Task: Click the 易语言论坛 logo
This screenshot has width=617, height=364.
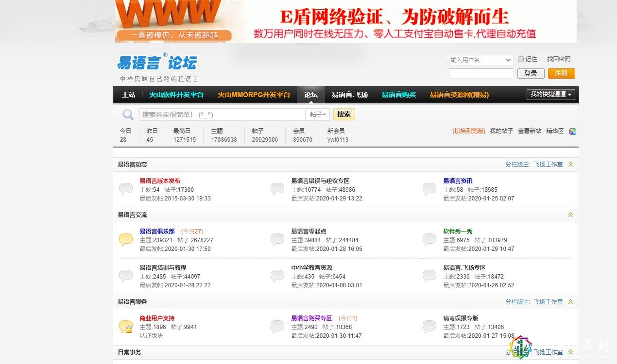Action: pyautogui.click(x=157, y=67)
